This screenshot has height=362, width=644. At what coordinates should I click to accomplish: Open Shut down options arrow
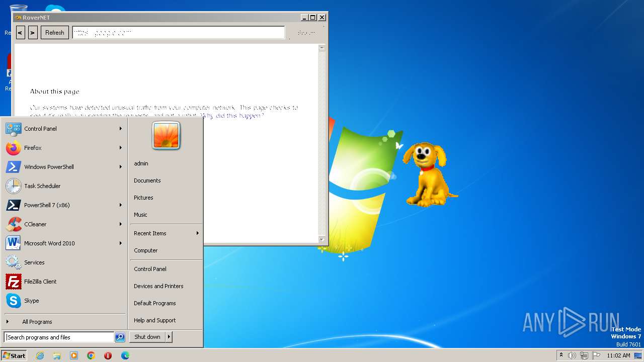point(169,337)
